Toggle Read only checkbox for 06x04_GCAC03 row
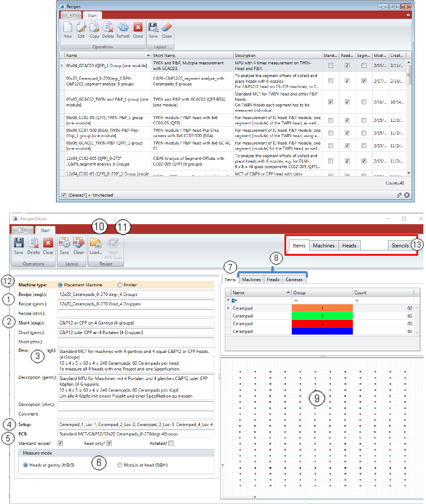The image size is (426, 504). point(347,66)
